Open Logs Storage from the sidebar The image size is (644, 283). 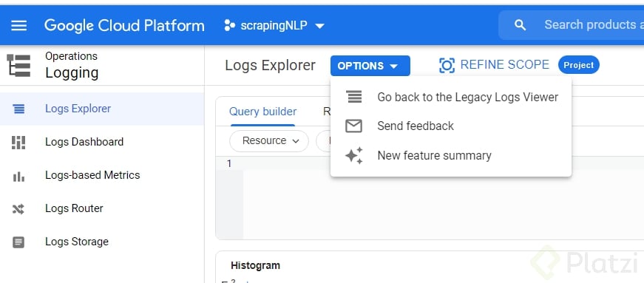click(x=102, y=242)
